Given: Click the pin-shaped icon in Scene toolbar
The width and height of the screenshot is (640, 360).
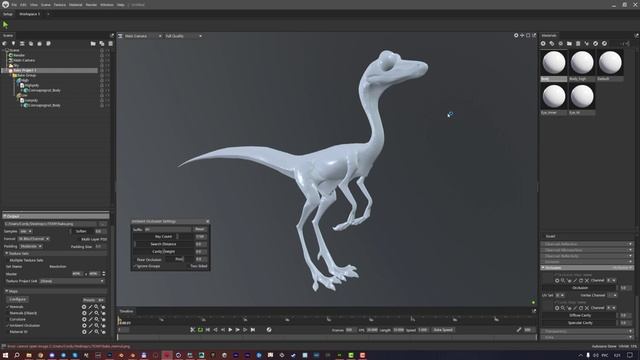Looking at the screenshot, I should point(13,44).
